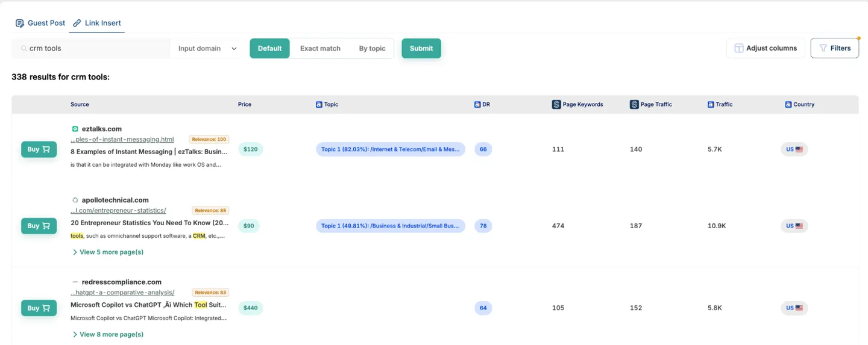
Task: Select By topic search mode
Action: click(x=372, y=48)
